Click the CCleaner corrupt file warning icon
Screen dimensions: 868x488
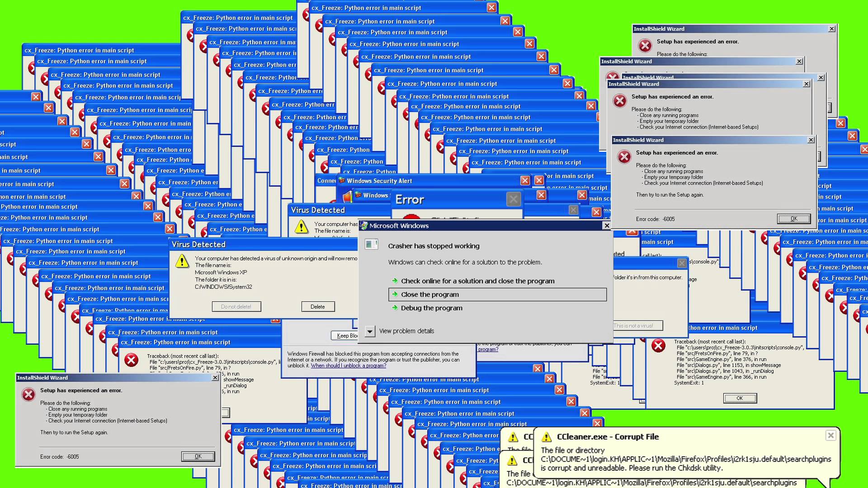[x=547, y=436]
